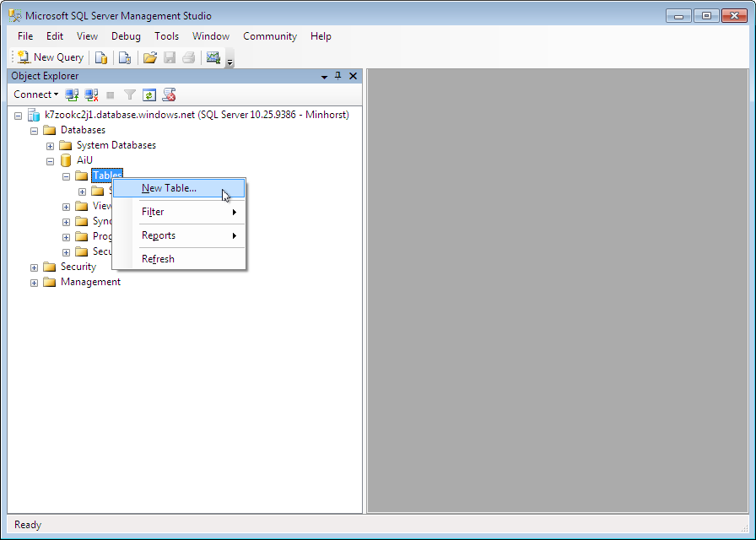Expand the top-level Security folder node
The height and width of the screenshot is (540, 756).
click(35, 267)
